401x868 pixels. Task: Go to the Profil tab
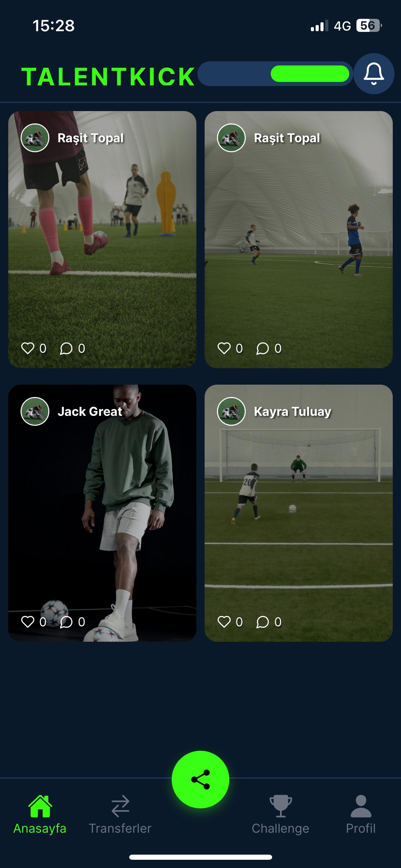tap(361, 815)
